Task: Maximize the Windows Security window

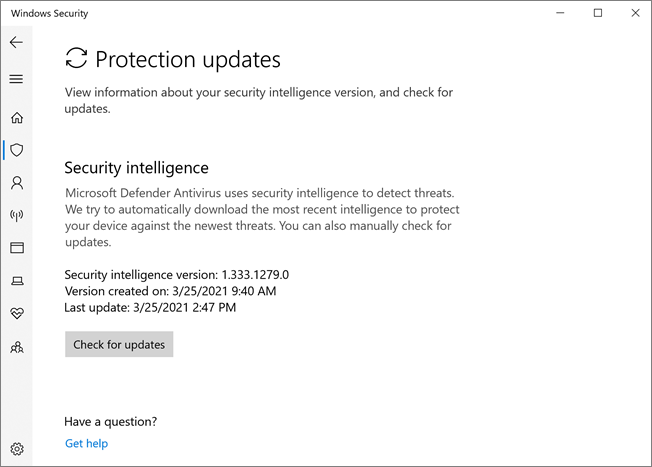Action: pyautogui.click(x=598, y=13)
